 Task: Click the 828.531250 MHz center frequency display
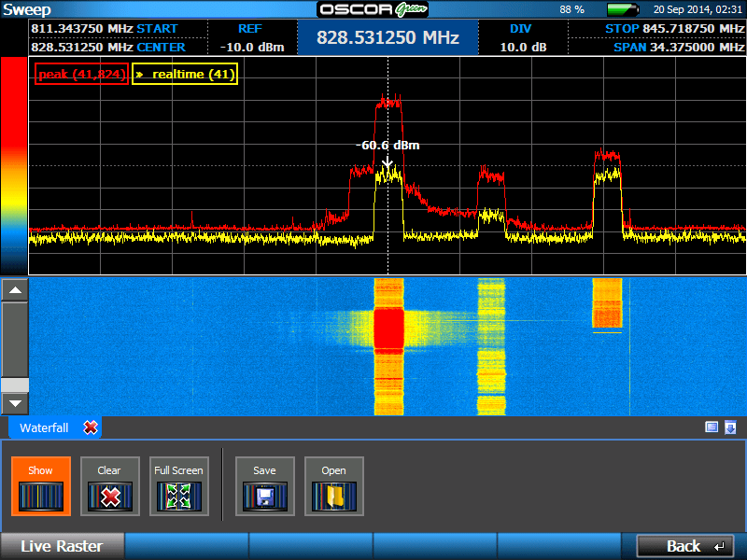387,38
